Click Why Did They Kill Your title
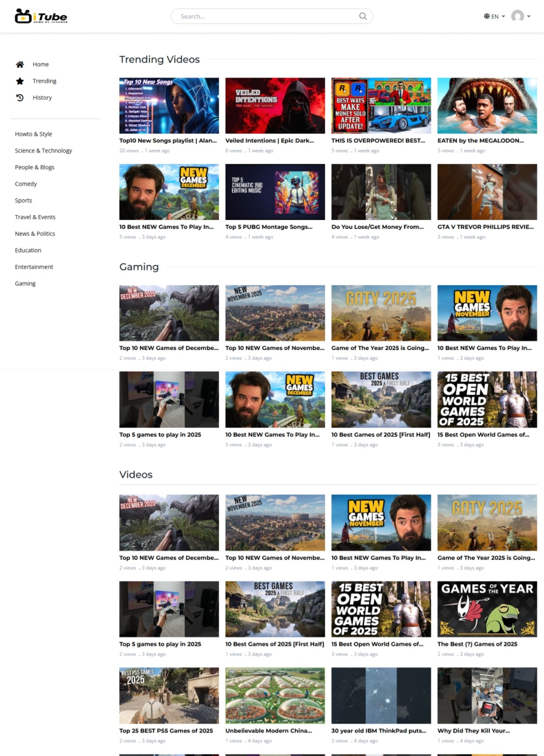Screen dimensions: 544x756 pyautogui.click(x=474, y=731)
